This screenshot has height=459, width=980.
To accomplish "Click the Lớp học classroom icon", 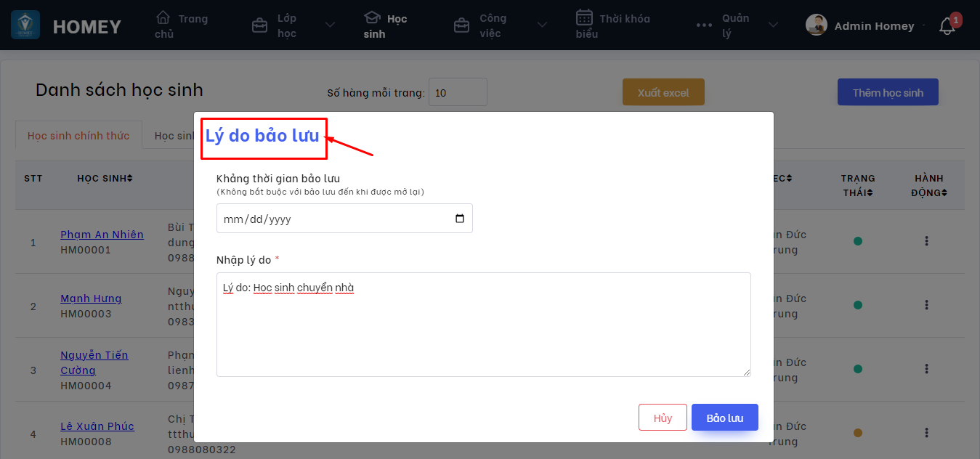I will pos(259,24).
